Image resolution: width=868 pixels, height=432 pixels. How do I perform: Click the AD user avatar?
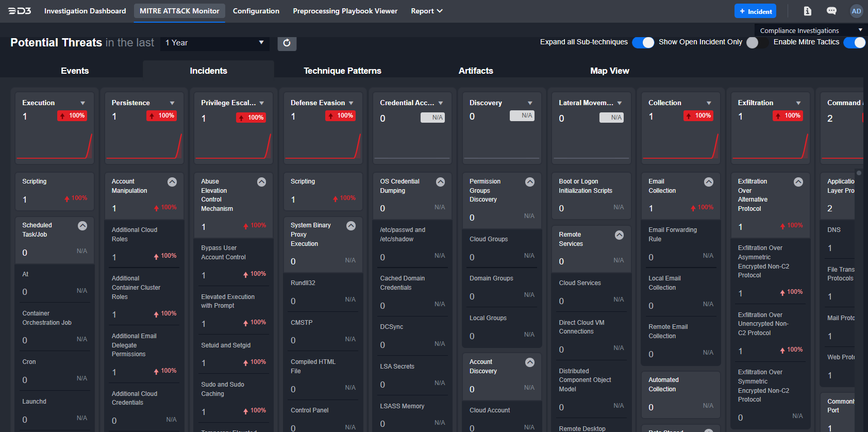coord(856,11)
